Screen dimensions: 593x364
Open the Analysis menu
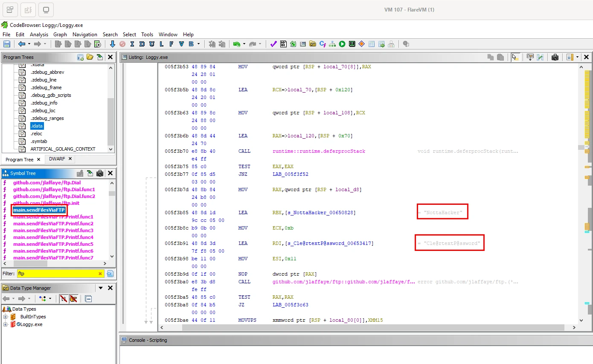(39, 35)
